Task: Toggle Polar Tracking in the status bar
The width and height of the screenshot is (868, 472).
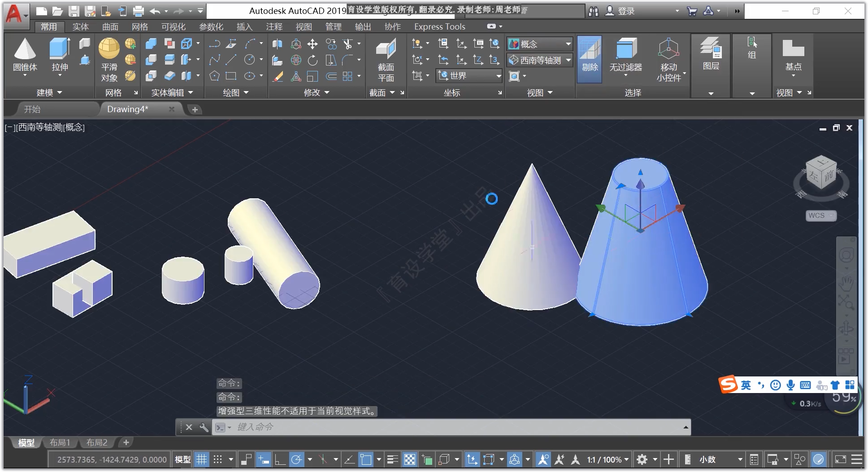Action: 296,459
